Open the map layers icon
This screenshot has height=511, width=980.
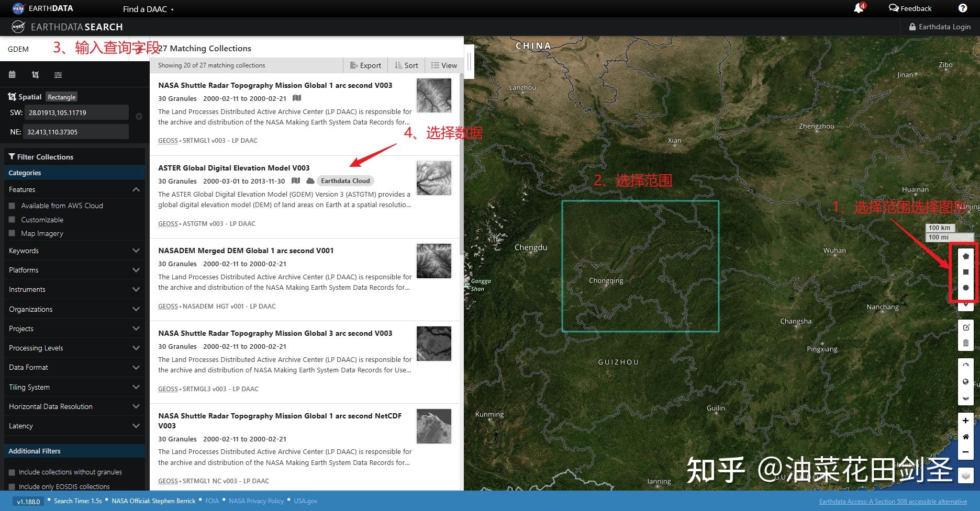pyautogui.click(x=965, y=475)
